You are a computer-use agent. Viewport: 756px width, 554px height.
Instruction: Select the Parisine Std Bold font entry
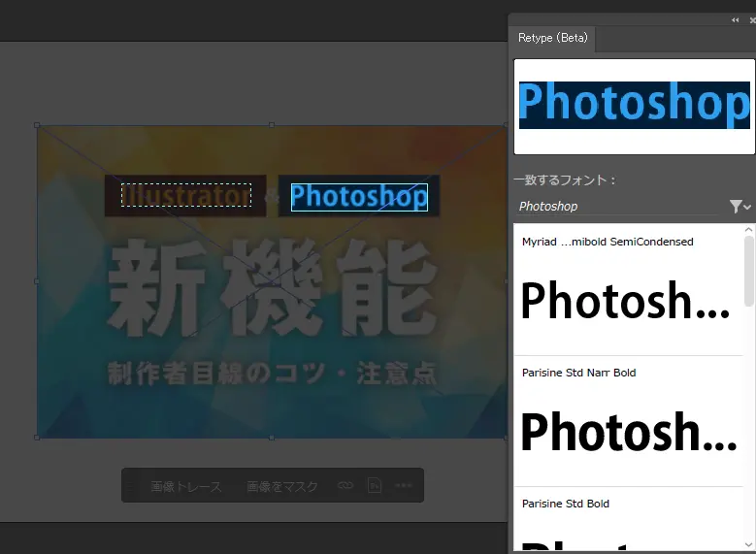click(629, 520)
